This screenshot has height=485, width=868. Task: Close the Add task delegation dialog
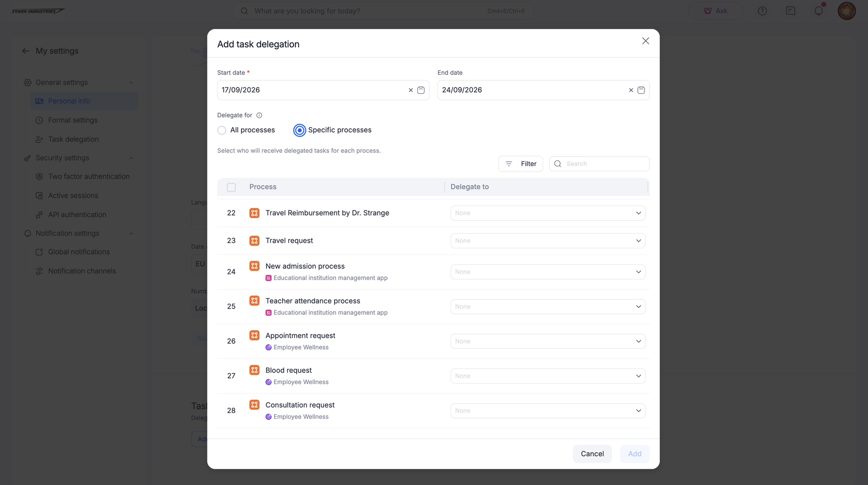[645, 41]
